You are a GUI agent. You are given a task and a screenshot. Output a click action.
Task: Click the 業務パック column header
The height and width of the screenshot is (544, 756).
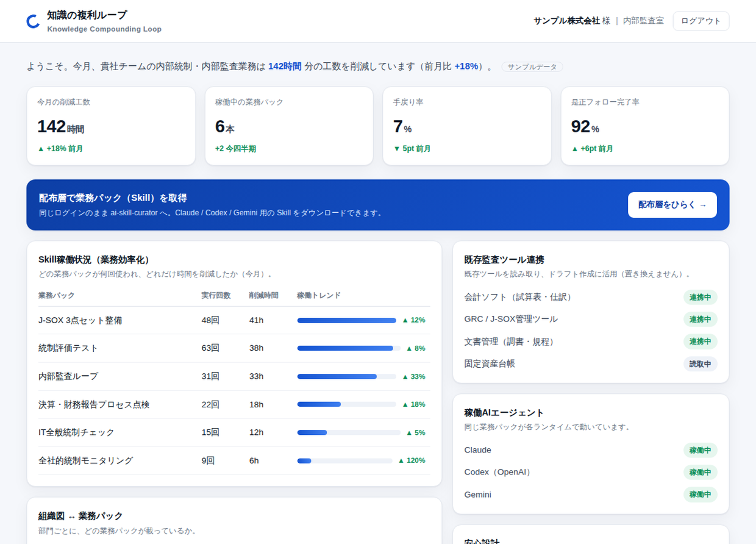click(57, 295)
